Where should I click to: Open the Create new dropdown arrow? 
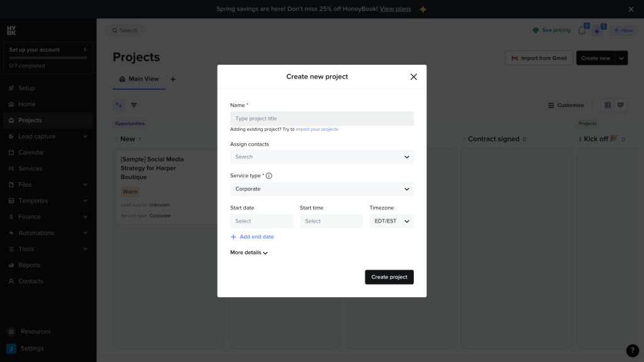click(x=621, y=58)
